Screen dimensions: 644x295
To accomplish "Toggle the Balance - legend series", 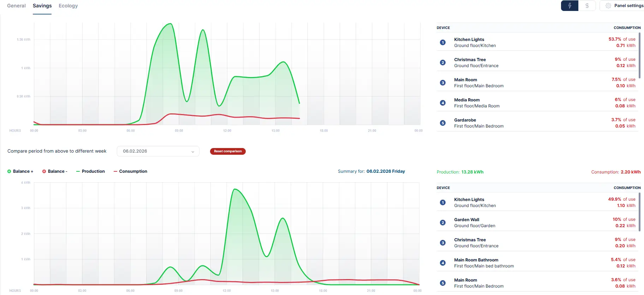I will pyautogui.click(x=55, y=171).
